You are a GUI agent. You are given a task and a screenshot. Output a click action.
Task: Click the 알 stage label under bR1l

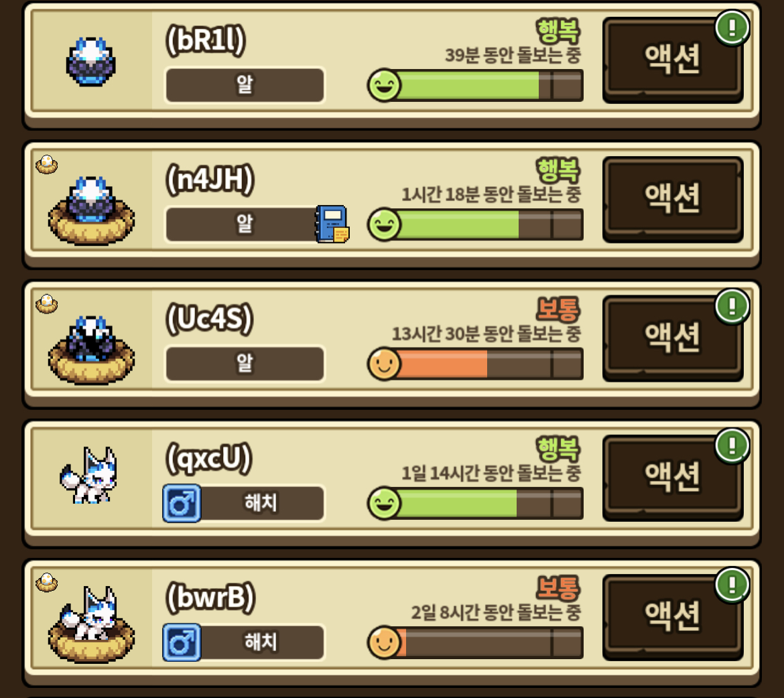tap(245, 85)
